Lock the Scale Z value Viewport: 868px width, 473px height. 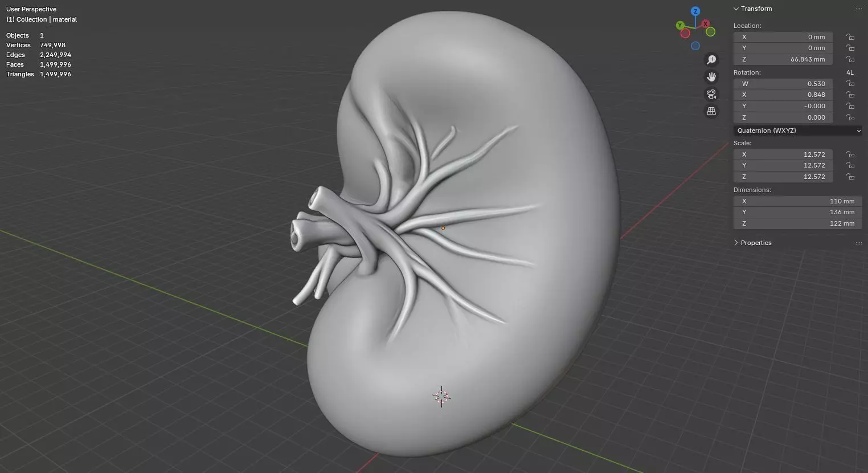click(x=850, y=177)
